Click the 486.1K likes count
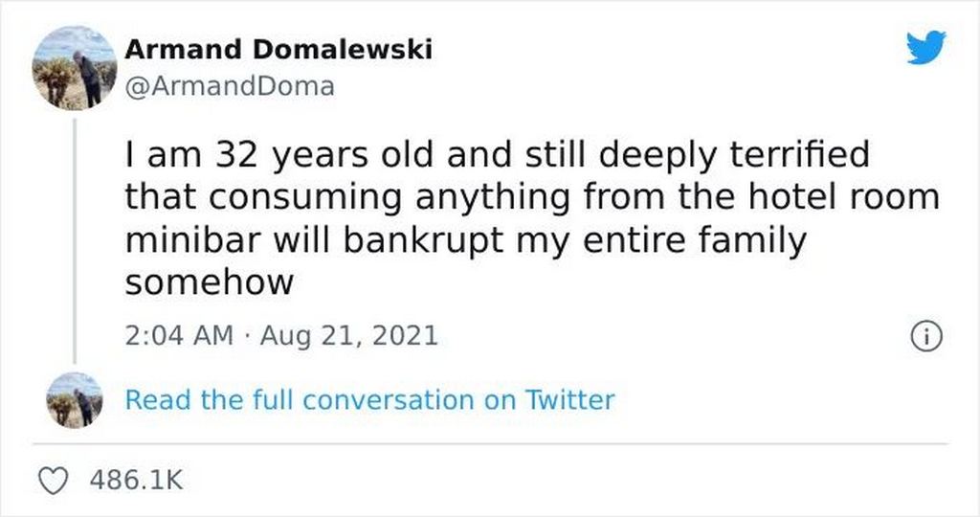Screen dimensions: 980x517 pyautogui.click(x=135, y=482)
